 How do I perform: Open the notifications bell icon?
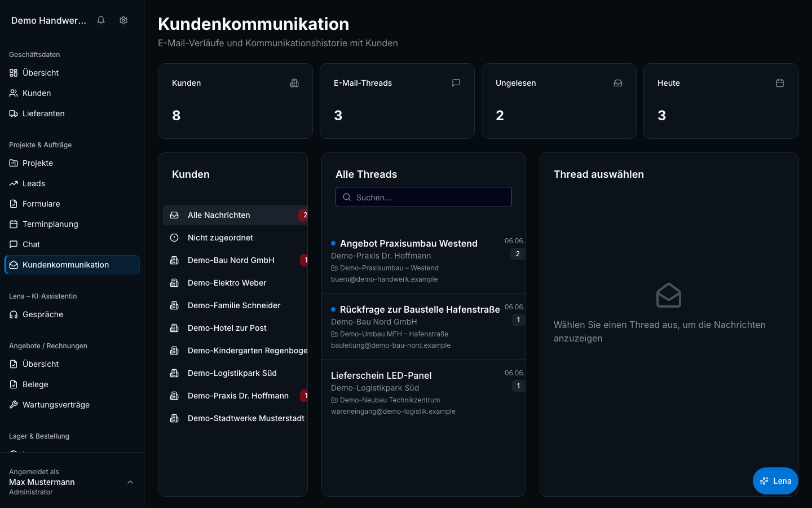tap(101, 20)
